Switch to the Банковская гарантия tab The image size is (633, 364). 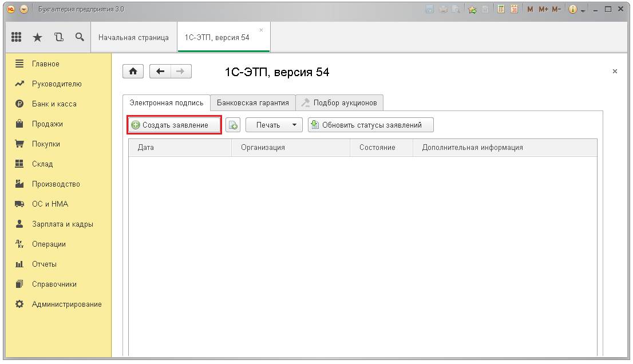[x=253, y=103]
